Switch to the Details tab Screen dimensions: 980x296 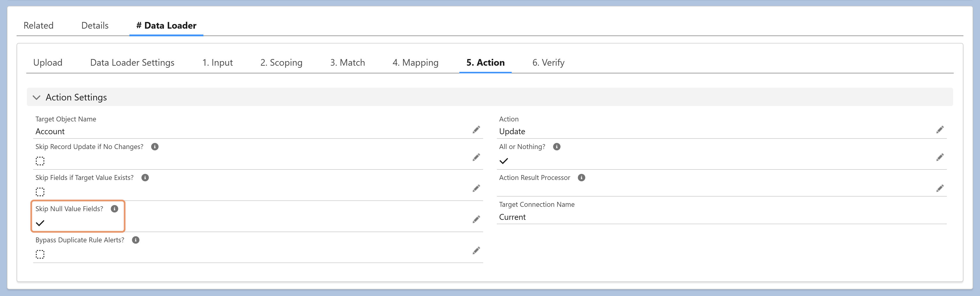pyautogui.click(x=95, y=26)
